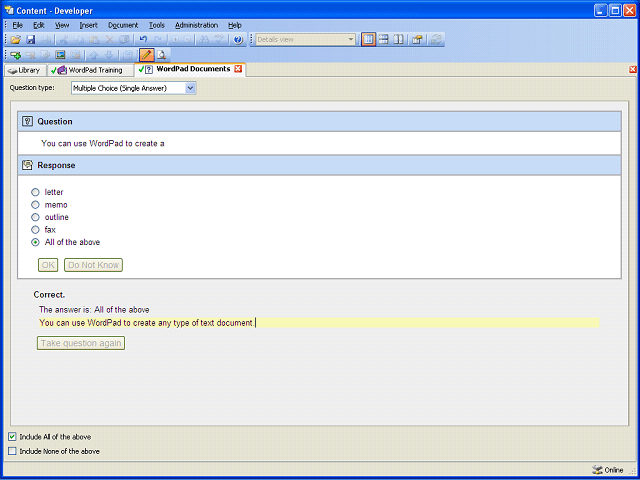This screenshot has width=640, height=480.
Task: Select the WordPad Documents tab
Action: pyautogui.click(x=189, y=69)
